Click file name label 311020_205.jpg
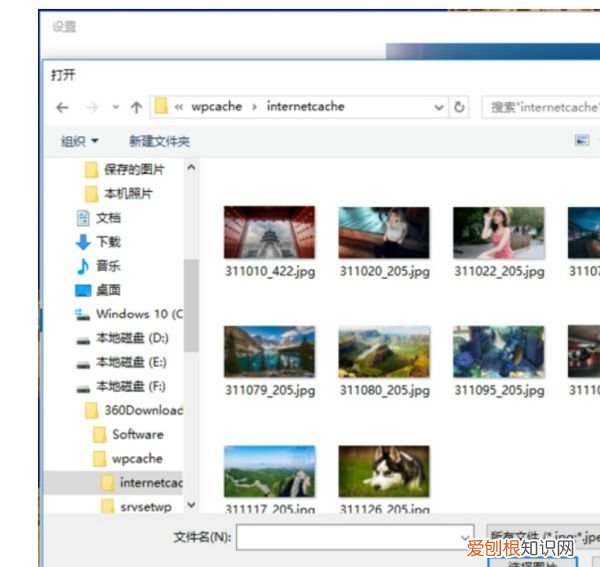This screenshot has width=600, height=567. 385,271
